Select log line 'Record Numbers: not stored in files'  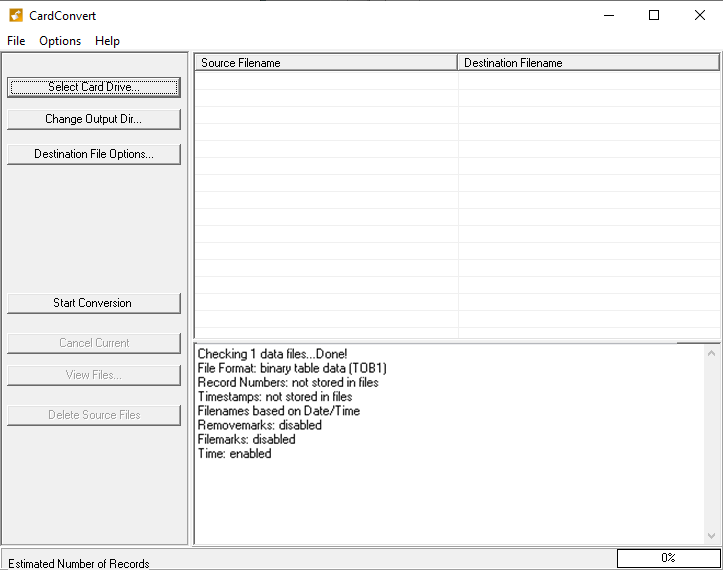tap(288, 382)
